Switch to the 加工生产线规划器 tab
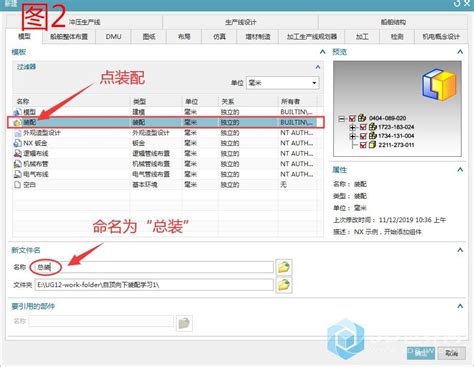This screenshot has width=474, height=367. coord(312,37)
